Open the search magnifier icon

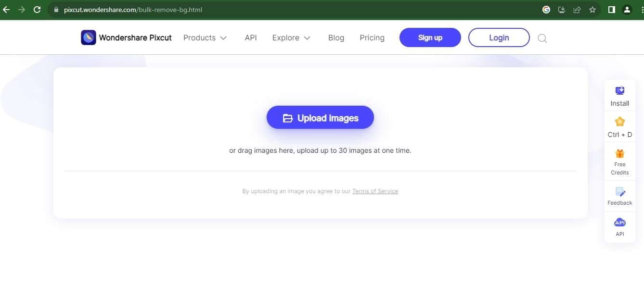click(542, 38)
